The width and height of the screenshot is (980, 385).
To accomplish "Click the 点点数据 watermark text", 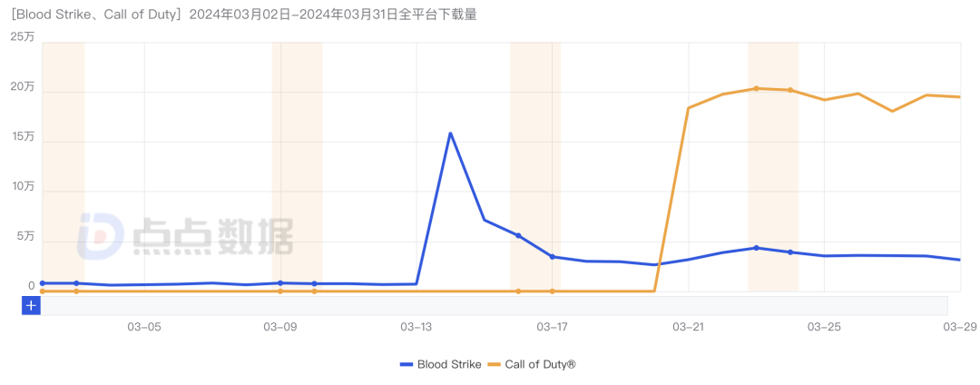I will click(x=213, y=238).
